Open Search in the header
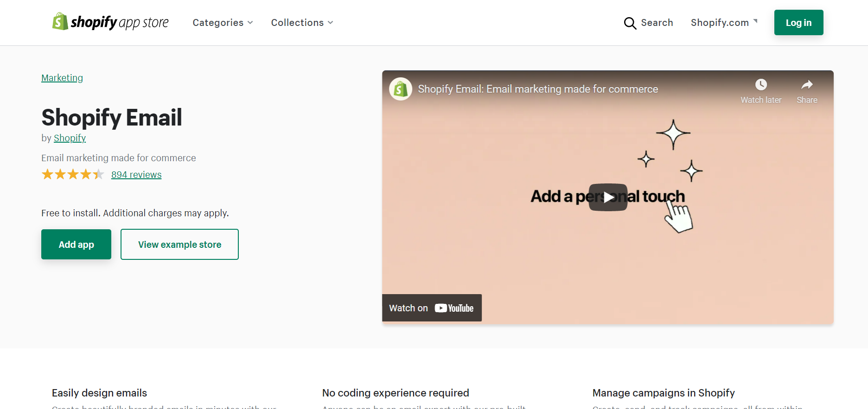This screenshot has height=409, width=868. (657, 23)
